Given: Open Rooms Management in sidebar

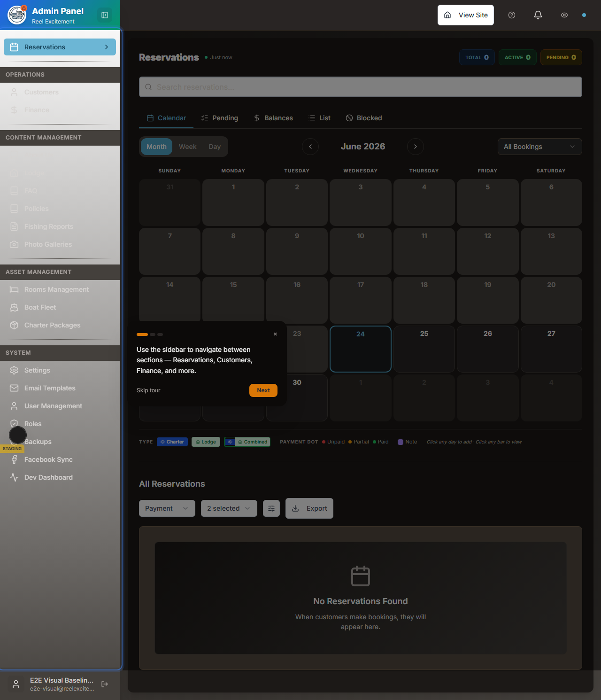Looking at the screenshot, I should pyautogui.click(x=60, y=289).
